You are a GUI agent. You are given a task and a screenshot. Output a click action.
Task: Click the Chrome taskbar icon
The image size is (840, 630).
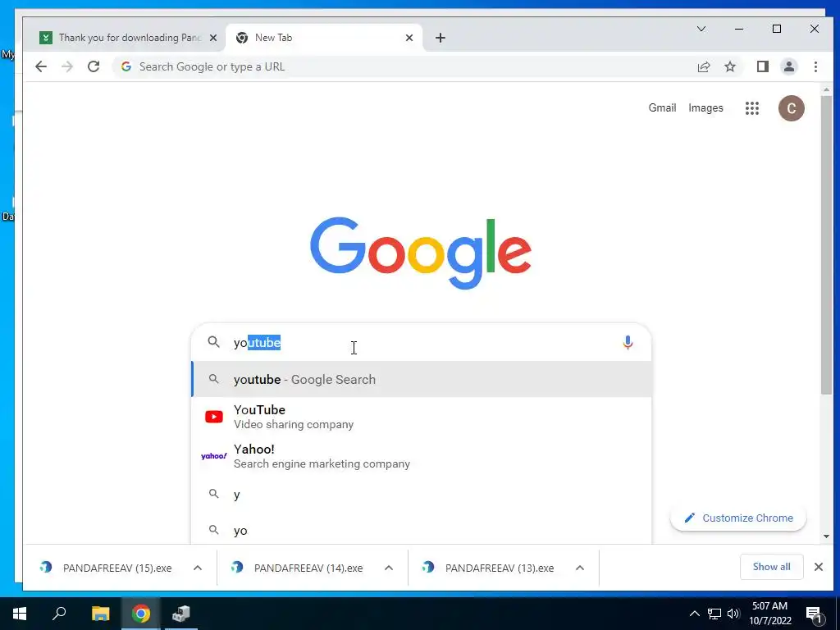coord(141,614)
